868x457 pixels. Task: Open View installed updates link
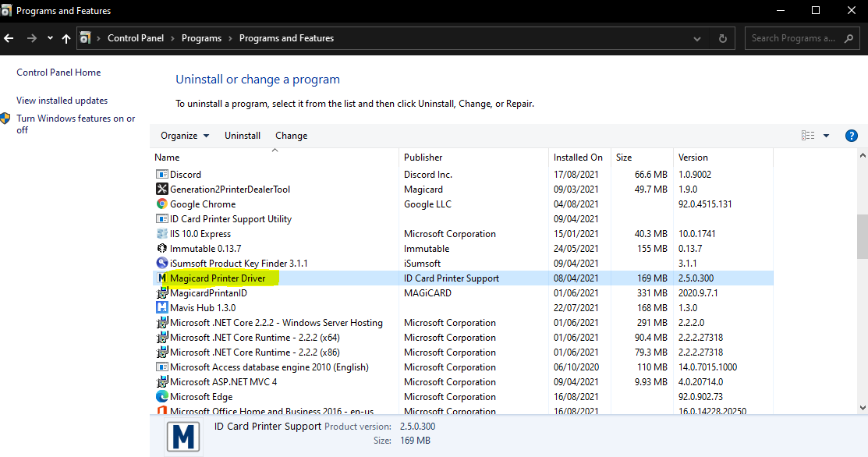tap(62, 100)
